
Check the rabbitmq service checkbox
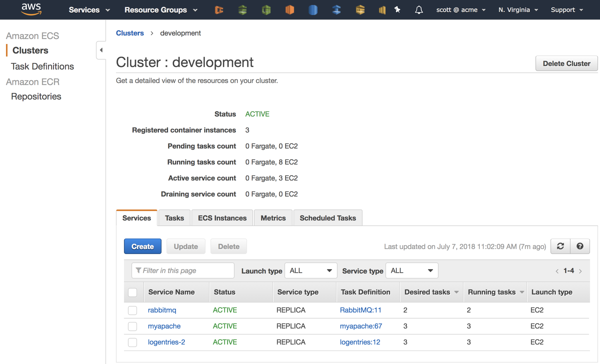tap(132, 310)
